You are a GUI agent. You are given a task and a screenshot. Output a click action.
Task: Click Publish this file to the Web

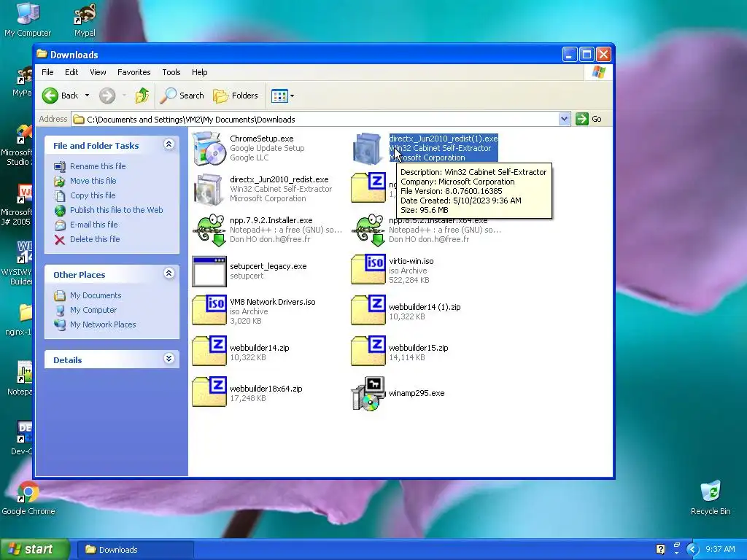[x=116, y=210]
